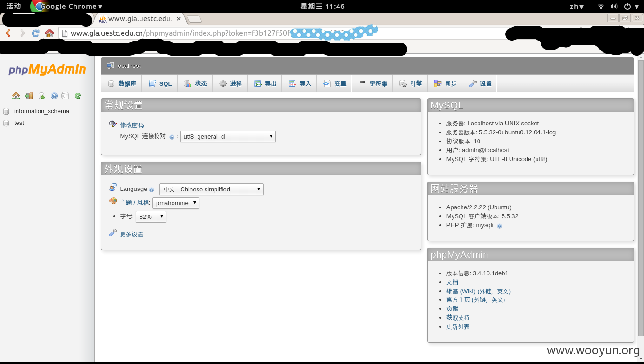Screen dimensions: 644x364
Task: Click Chrome's home icon in toolbar
Action: (x=49, y=33)
